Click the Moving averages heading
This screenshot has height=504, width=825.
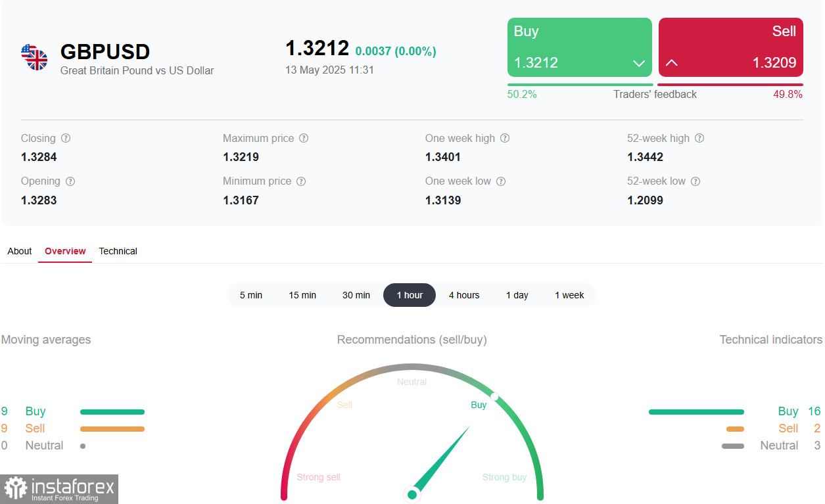tap(46, 340)
